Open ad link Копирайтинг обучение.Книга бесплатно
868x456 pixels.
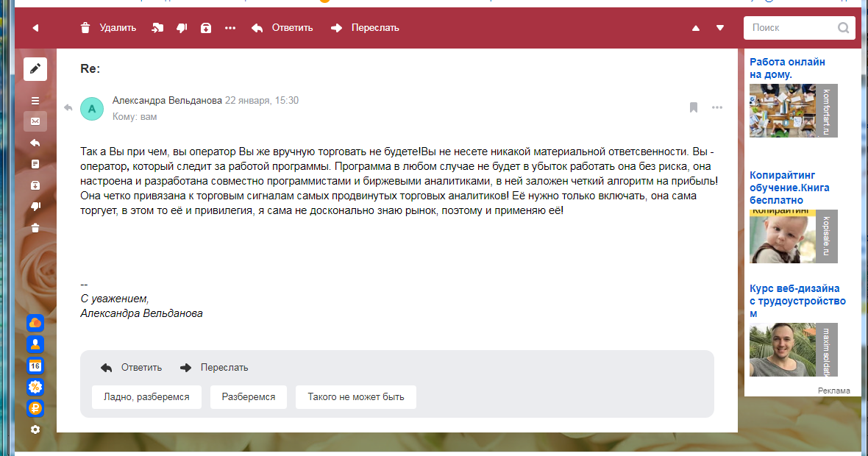(x=789, y=188)
